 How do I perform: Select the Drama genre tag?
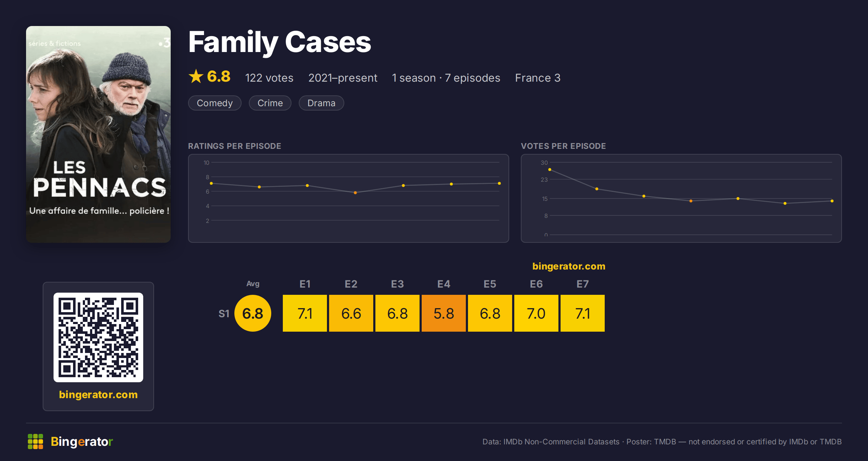pyautogui.click(x=321, y=103)
